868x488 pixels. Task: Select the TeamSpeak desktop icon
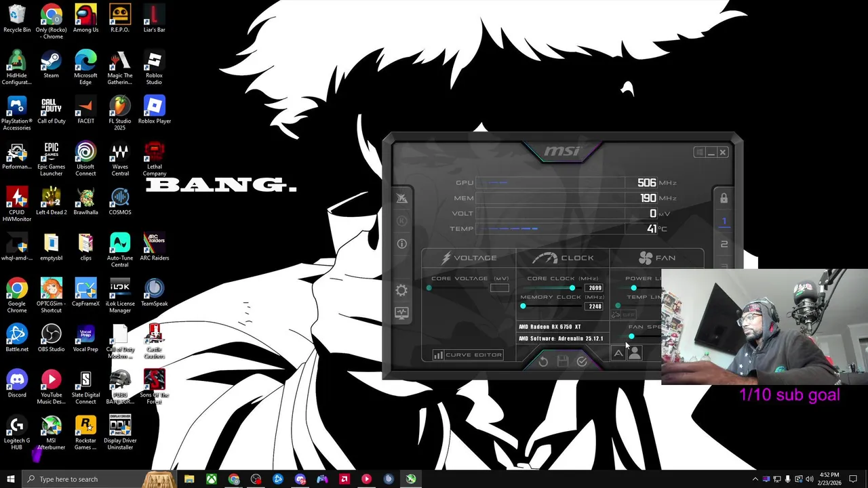pyautogui.click(x=154, y=293)
